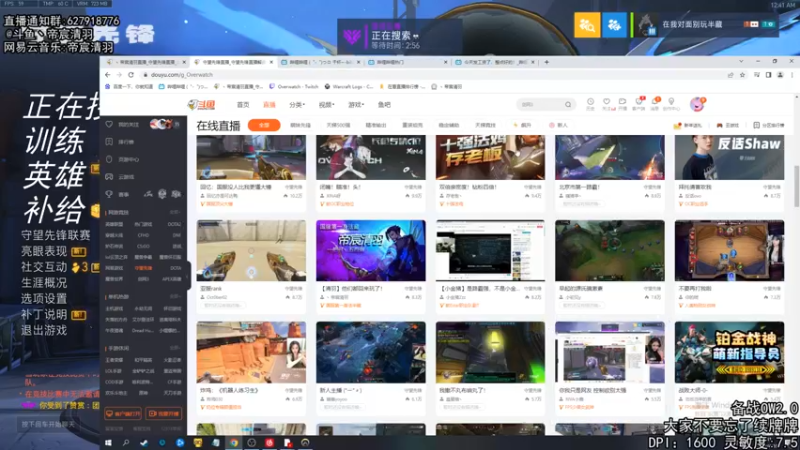Image resolution: width=800 pixels, height=450 pixels.
Task: Click the Douyu logo in the site header
Action: click(x=201, y=105)
